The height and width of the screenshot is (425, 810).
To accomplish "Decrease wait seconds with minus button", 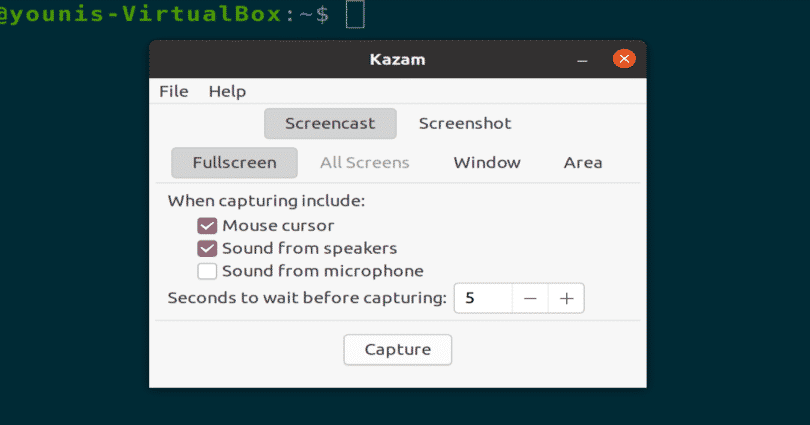I will click(x=530, y=298).
